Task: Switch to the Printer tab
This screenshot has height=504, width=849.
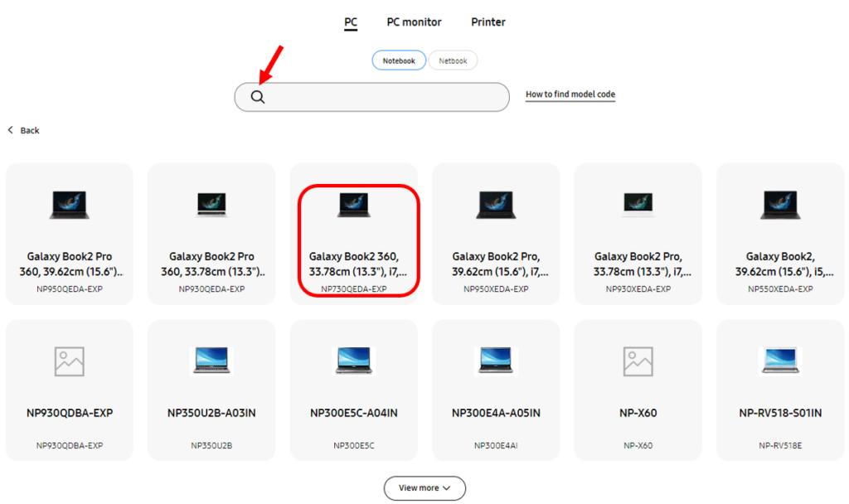Action: point(488,22)
